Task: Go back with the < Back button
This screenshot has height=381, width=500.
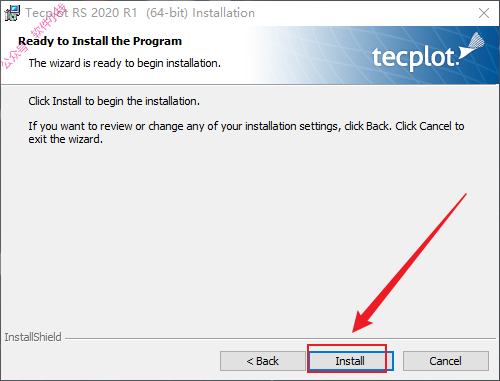Action: click(263, 361)
